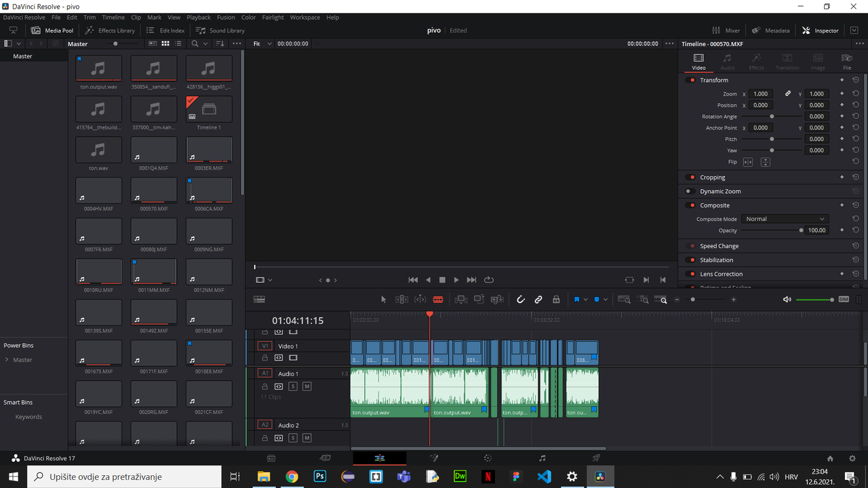Open the marker color dropdown
This screenshot has width=868, height=488.
click(606, 300)
